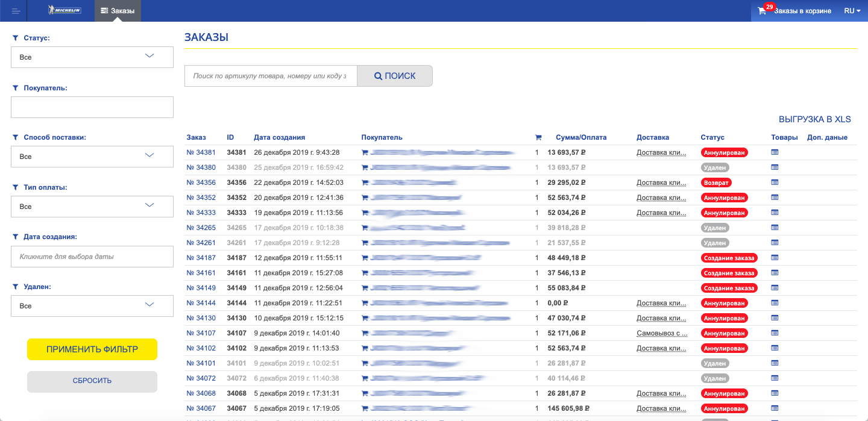Click Самовывоз delivery text for order 34107
This screenshot has height=421, width=868.
(x=662, y=333)
